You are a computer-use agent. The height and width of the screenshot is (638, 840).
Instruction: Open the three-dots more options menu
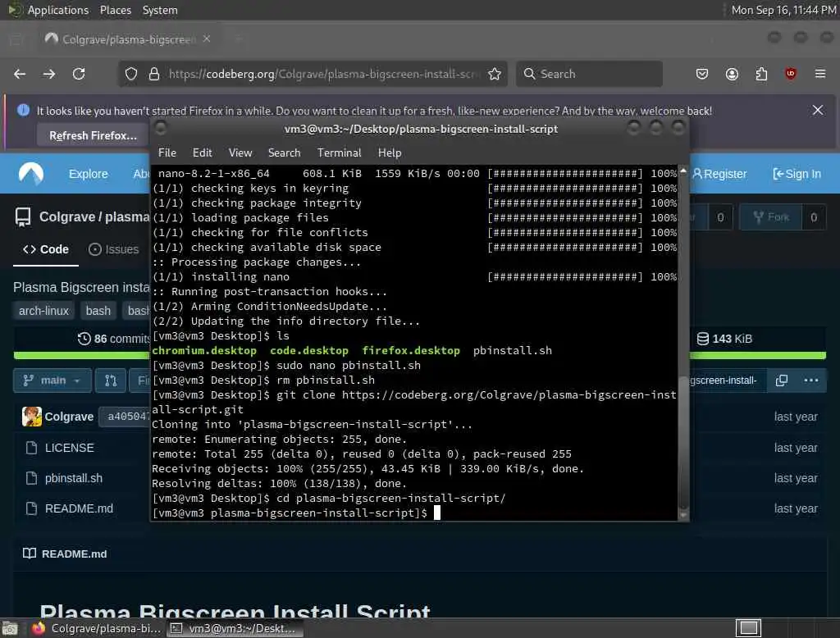pos(811,381)
